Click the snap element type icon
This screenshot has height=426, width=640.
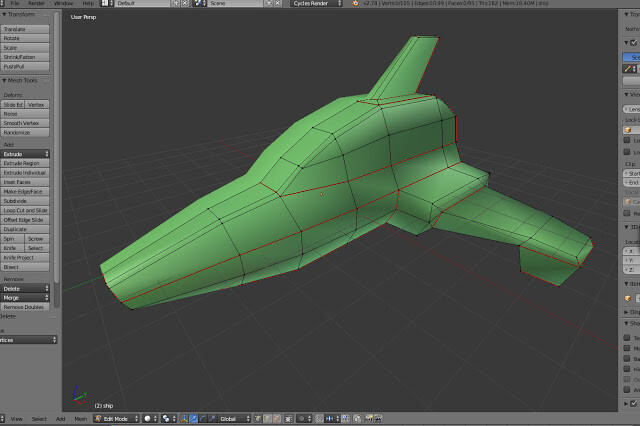point(331,419)
